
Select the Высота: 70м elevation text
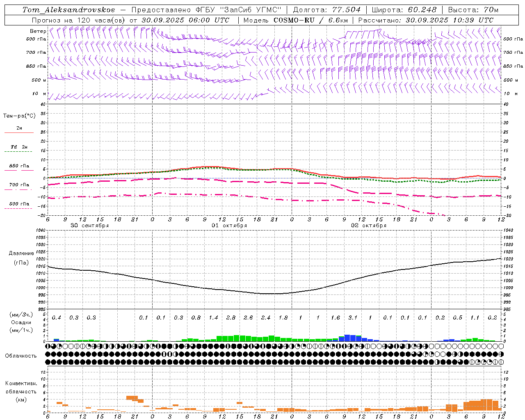pos(473,10)
